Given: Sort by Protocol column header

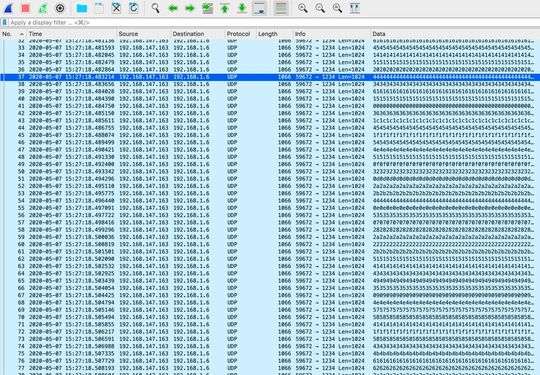Looking at the screenshot, I should click(240, 34).
